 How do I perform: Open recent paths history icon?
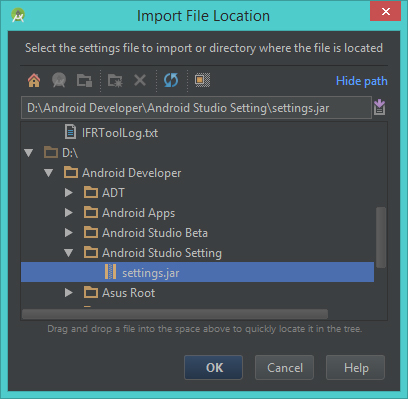coord(379,107)
